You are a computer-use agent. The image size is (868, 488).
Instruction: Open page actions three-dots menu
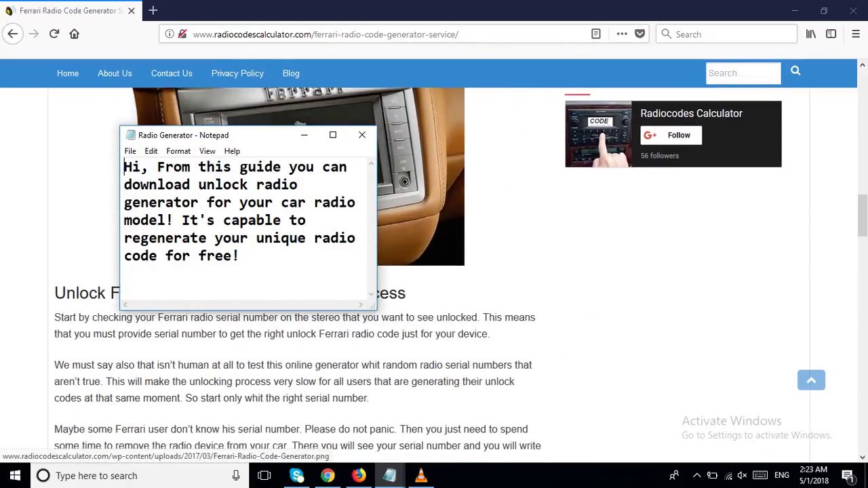pos(622,34)
